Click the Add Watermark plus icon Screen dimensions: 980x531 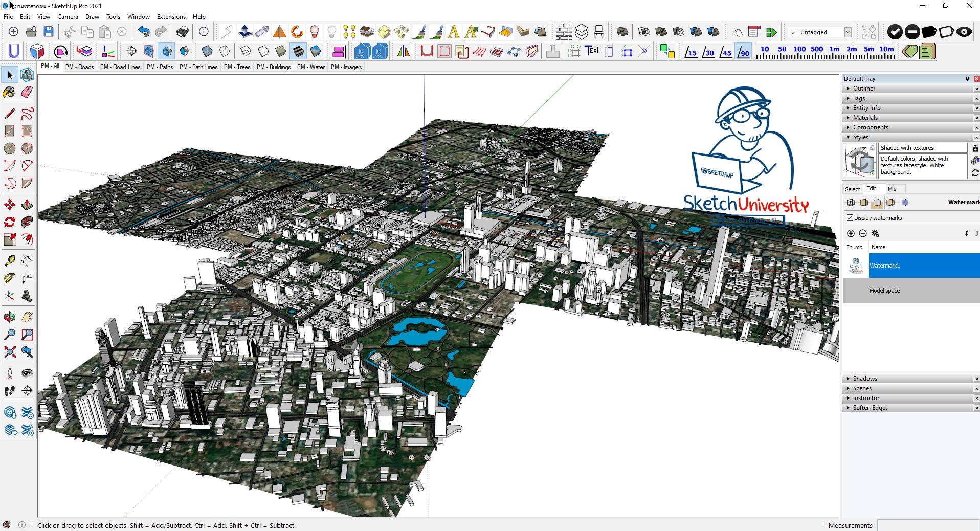tap(851, 233)
